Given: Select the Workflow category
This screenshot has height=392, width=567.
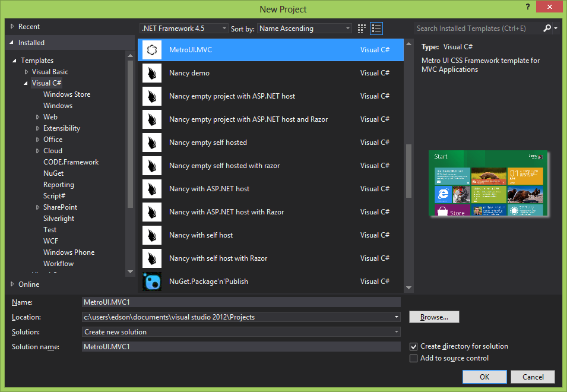Looking at the screenshot, I should [x=58, y=264].
